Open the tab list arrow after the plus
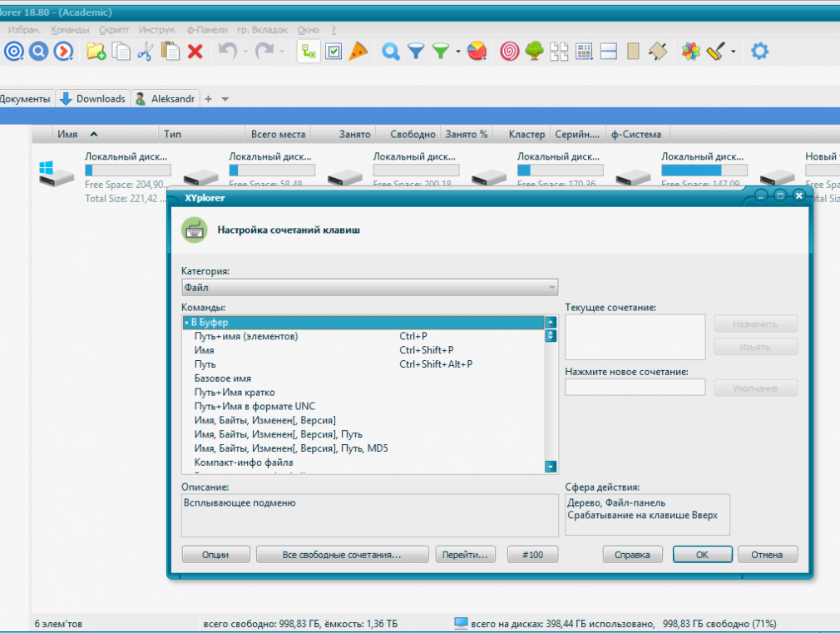This screenshot has width=840, height=633. (225, 99)
